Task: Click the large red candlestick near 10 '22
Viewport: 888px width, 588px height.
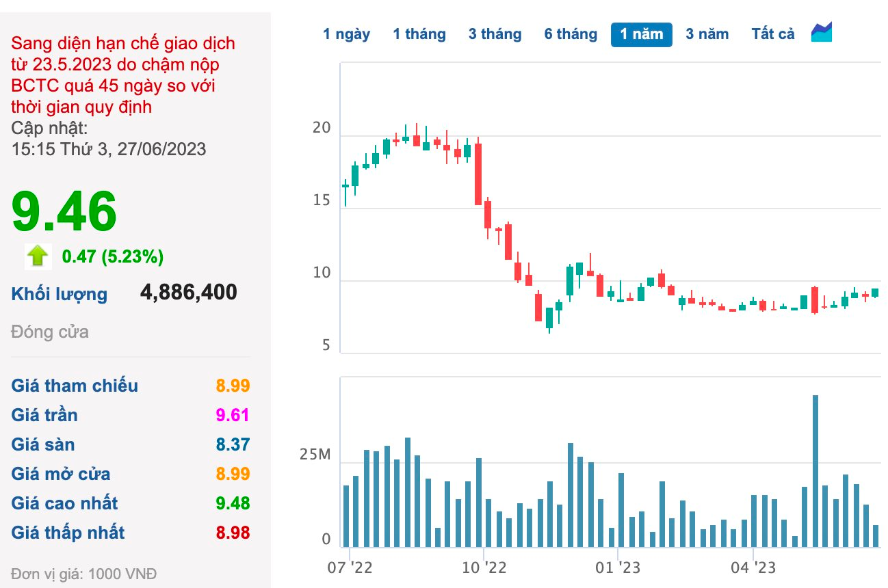Action: click(478, 174)
